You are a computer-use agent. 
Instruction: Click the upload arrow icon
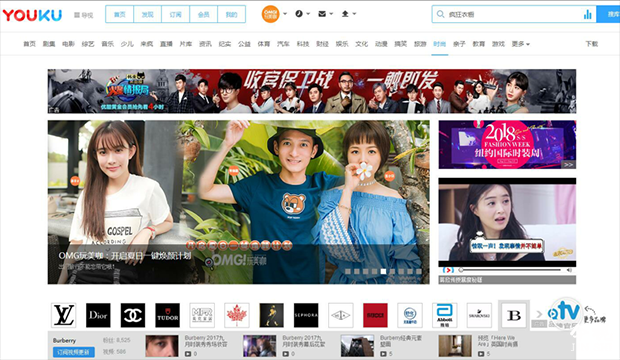(x=345, y=14)
